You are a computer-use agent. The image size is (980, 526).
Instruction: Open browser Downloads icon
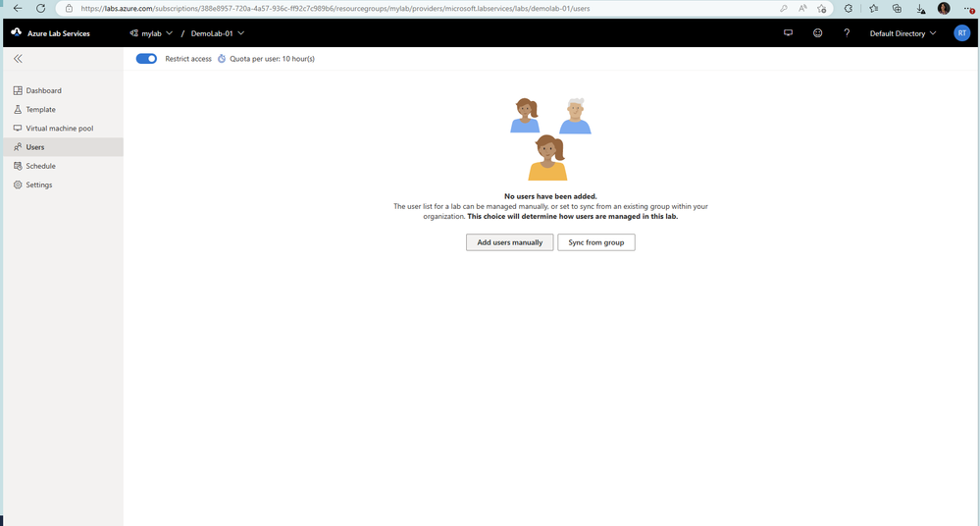click(920, 9)
